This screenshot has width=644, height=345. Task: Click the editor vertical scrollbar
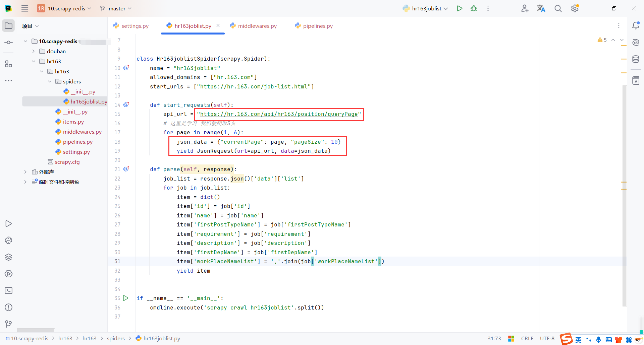(x=624, y=196)
